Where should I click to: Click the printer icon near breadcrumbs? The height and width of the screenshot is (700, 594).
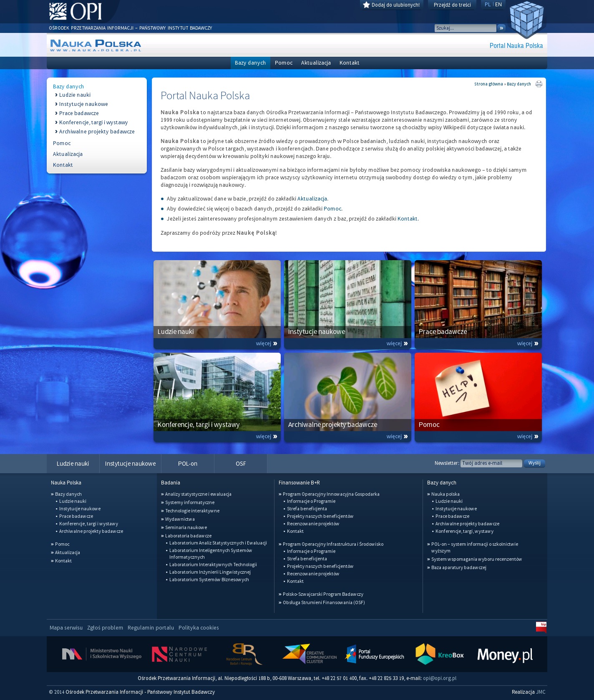coord(539,84)
